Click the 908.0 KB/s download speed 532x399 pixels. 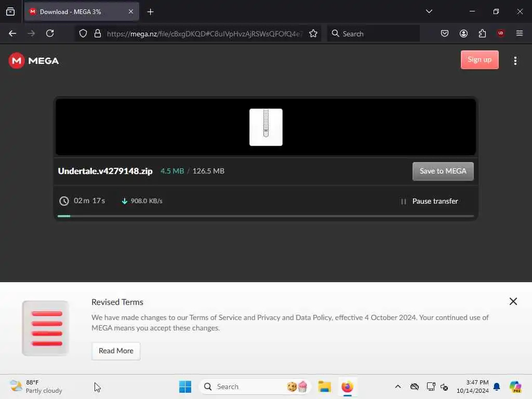coord(147,201)
